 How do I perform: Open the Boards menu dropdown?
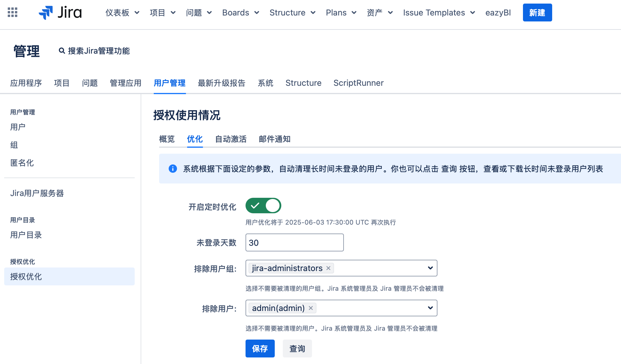click(x=240, y=13)
